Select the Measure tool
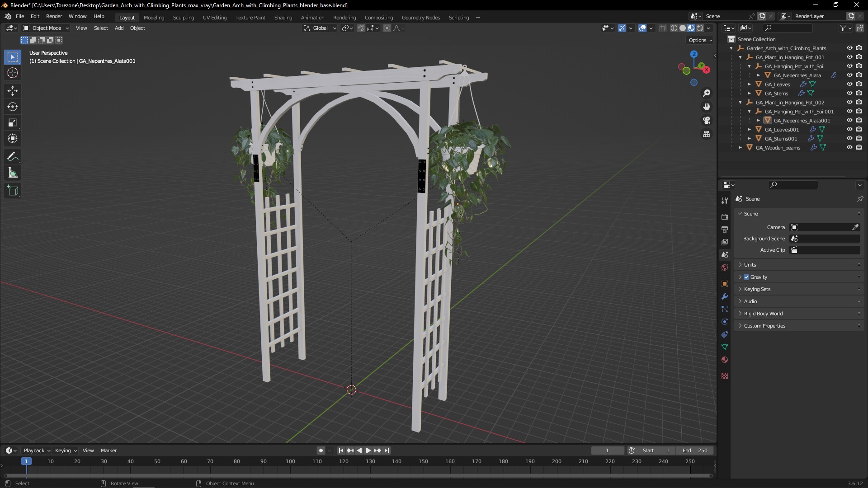 coord(13,173)
